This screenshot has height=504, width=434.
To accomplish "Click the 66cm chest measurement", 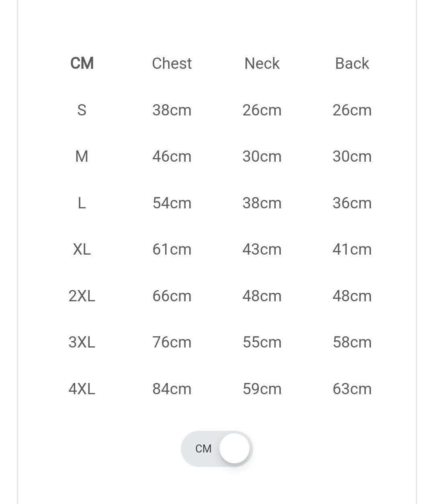I will tap(172, 296).
